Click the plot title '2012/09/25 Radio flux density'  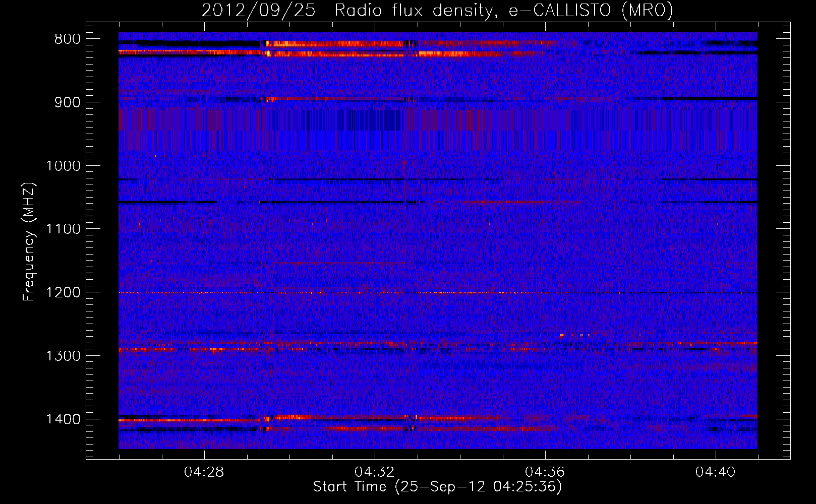[x=437, y=10]
